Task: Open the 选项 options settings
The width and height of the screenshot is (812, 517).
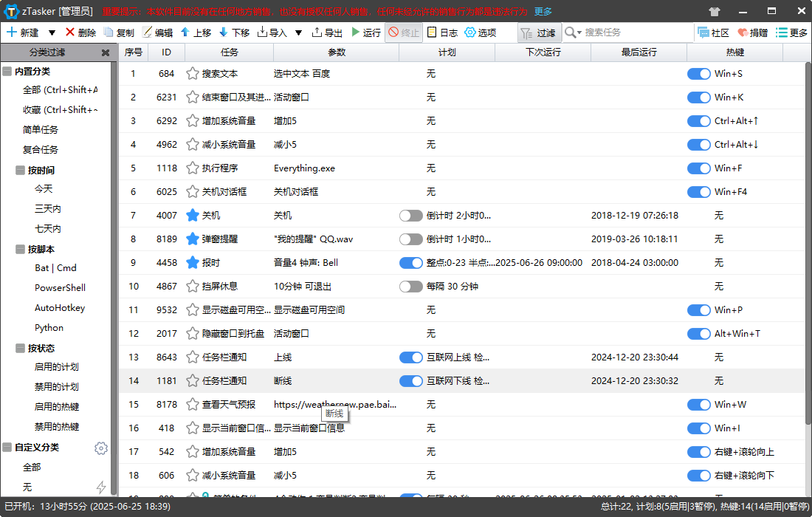Action: coord(481,32)
